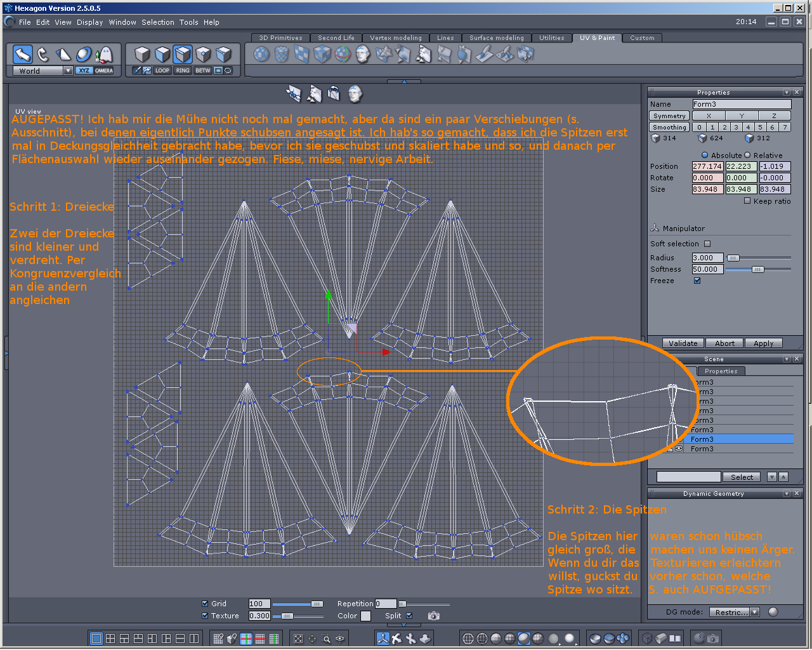Toggle the Freeze checkbox
Viewport: 812px width, 650px height.
coord(697,281)
